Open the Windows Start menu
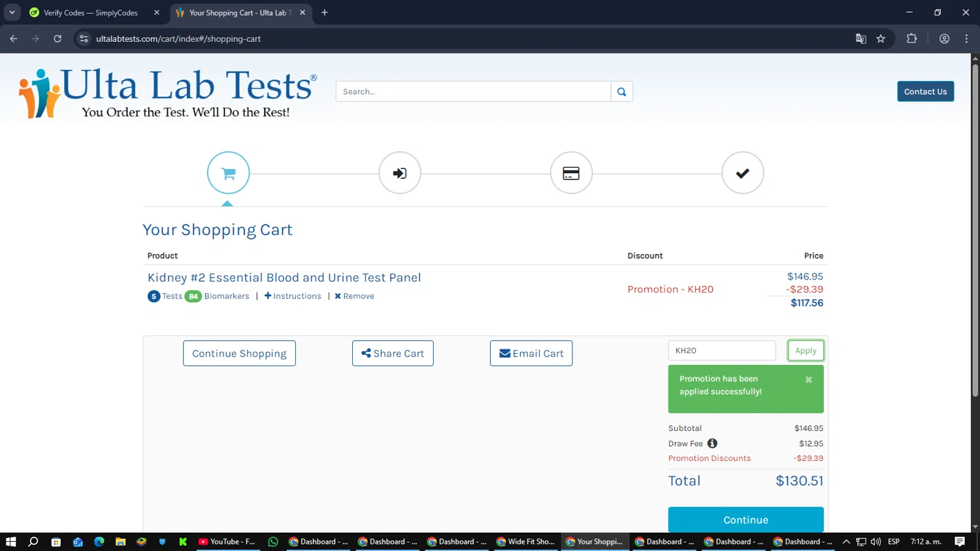 (10, 542)
